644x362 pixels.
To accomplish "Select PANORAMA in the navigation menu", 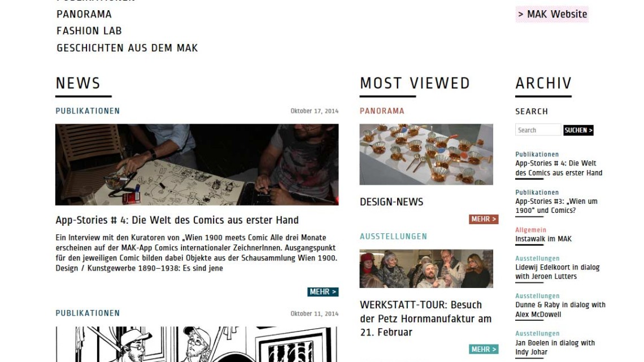I will click(x=84, y=14).
